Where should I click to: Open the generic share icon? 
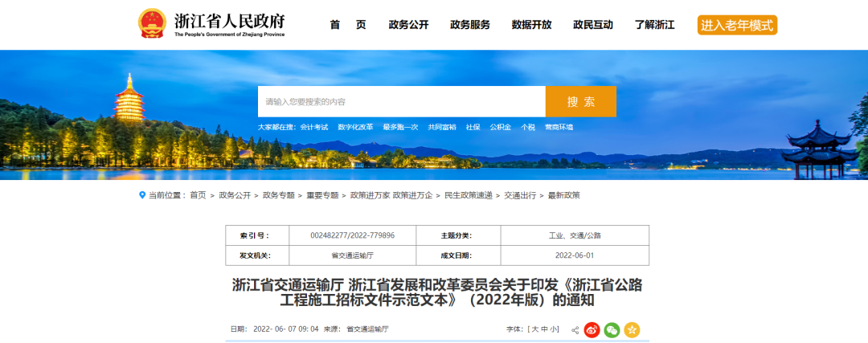[575, 329]
